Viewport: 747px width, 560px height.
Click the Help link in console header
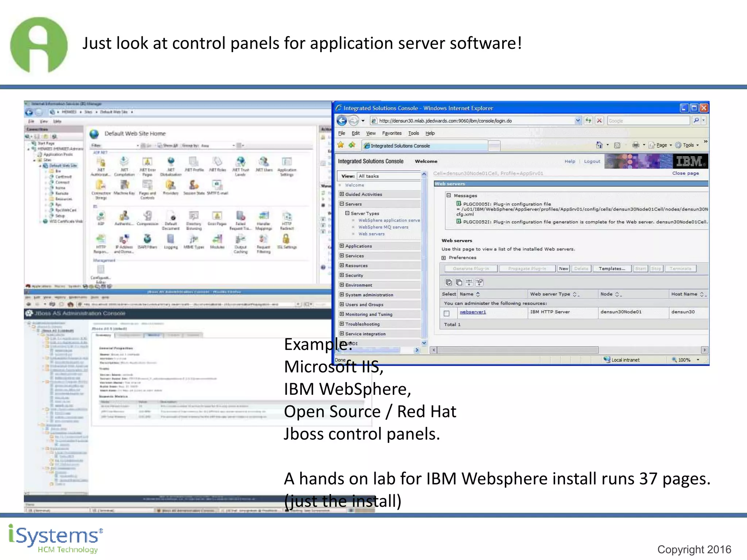[x=570, y=161]
